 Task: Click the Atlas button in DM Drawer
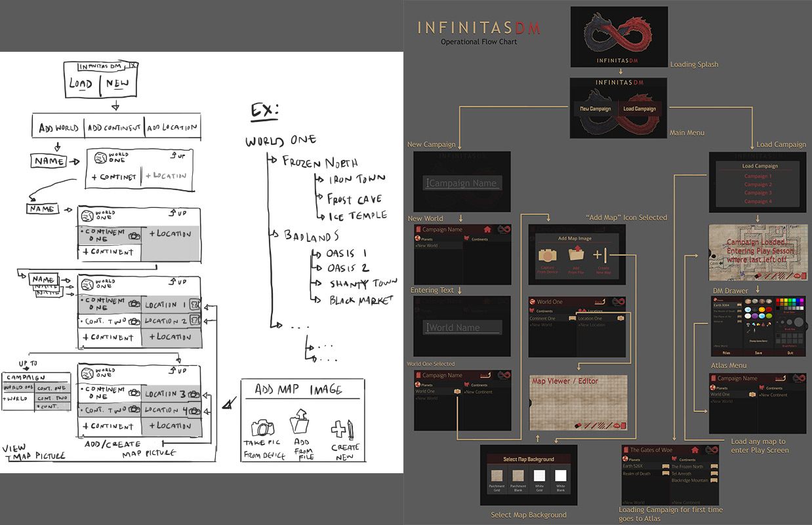[x=726, y=352]
